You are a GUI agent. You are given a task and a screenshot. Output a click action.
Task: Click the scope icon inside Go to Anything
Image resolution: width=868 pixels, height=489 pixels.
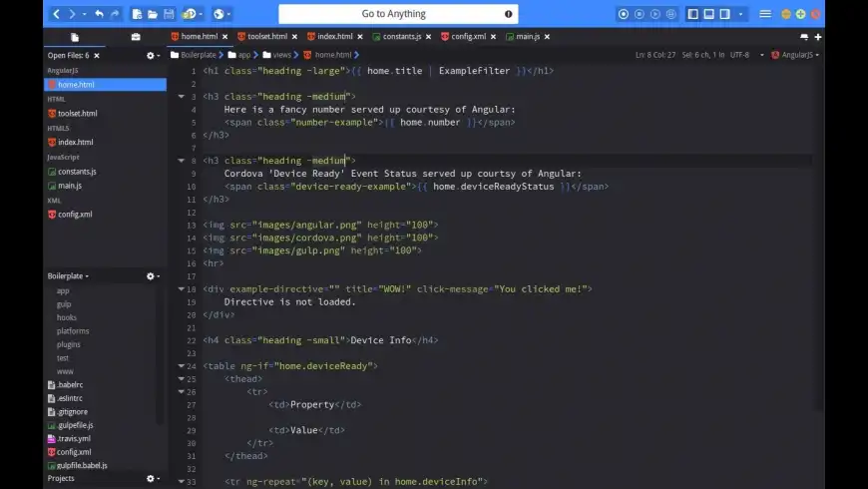pos(508,14)
